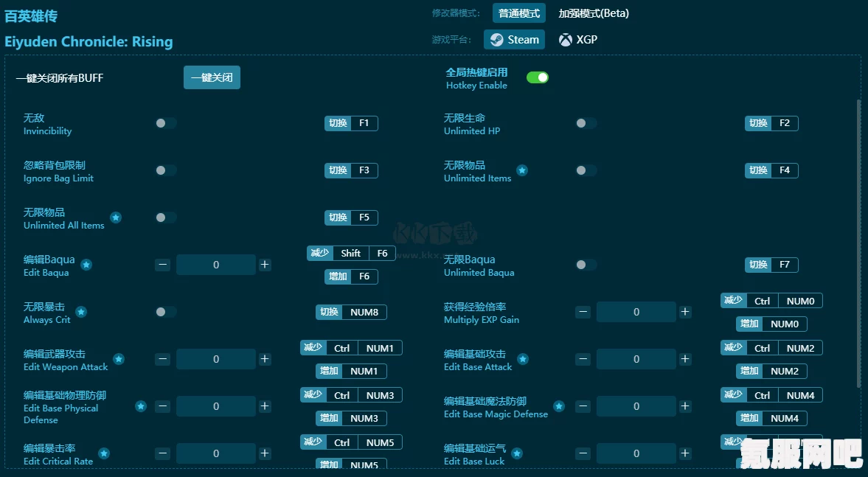Decrease Edit Base Luck with minus
This screenshot has height=477, width=868.
[x=583, y=453]
